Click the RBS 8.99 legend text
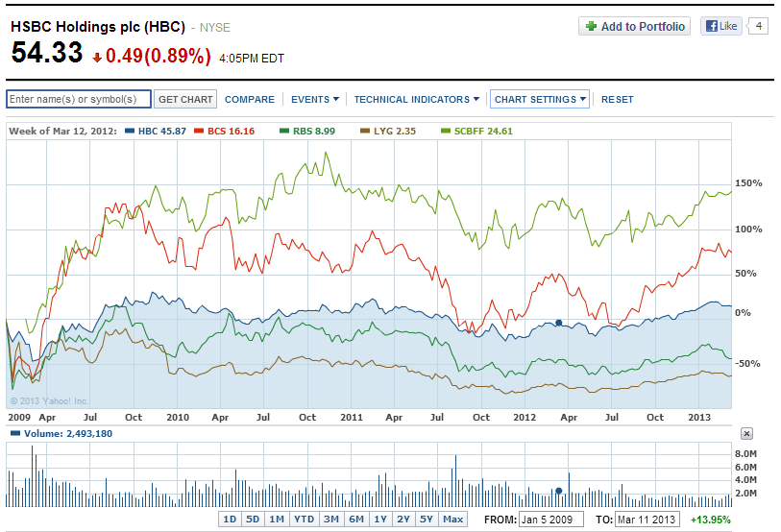 coord(314,131)
